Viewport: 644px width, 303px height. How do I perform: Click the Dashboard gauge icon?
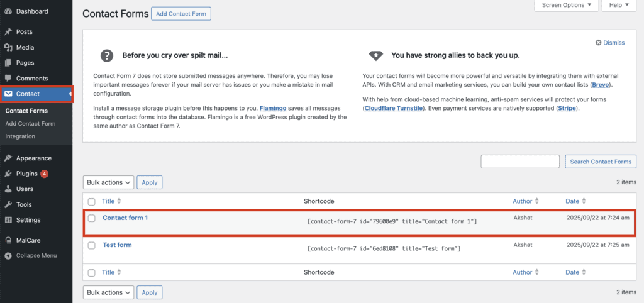pos(8,11)
